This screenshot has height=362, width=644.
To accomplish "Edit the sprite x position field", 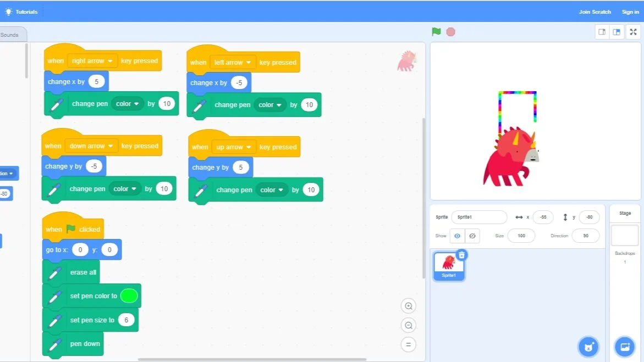I will [543, 217].
